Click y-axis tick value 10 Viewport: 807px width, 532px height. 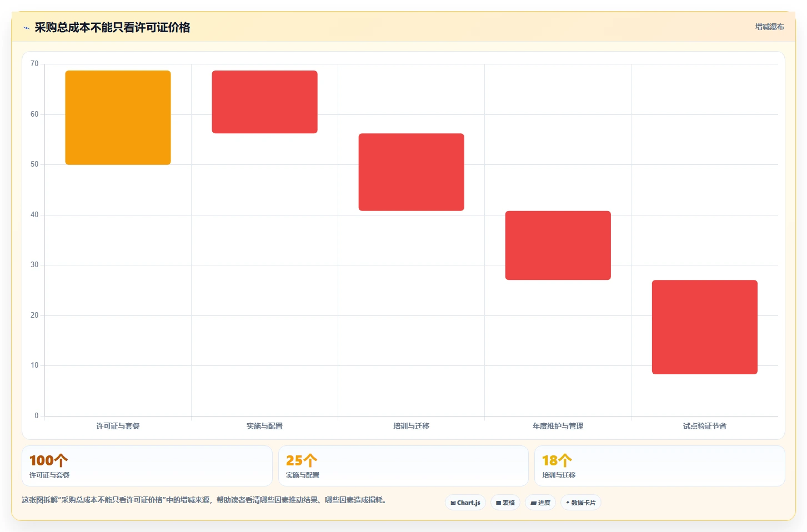tap(34, 365)
